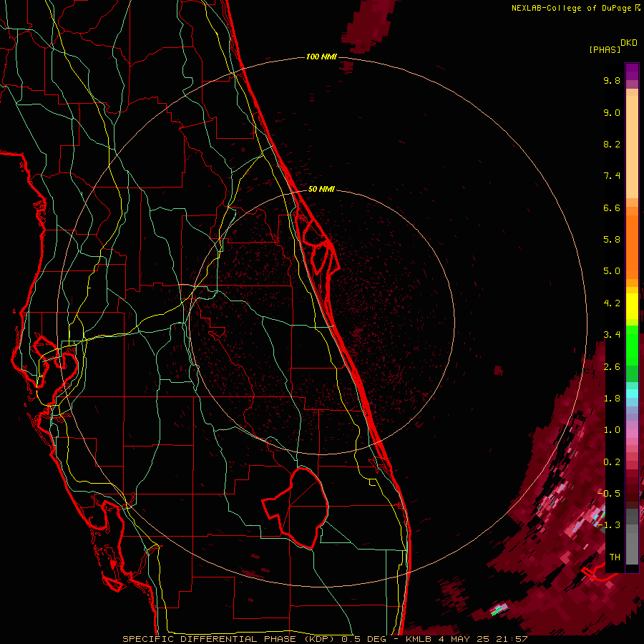The width and height of the screenshot is (644, 644).
Task: Select the 100 NMI range ring label
Action: [x=321, y=57]
